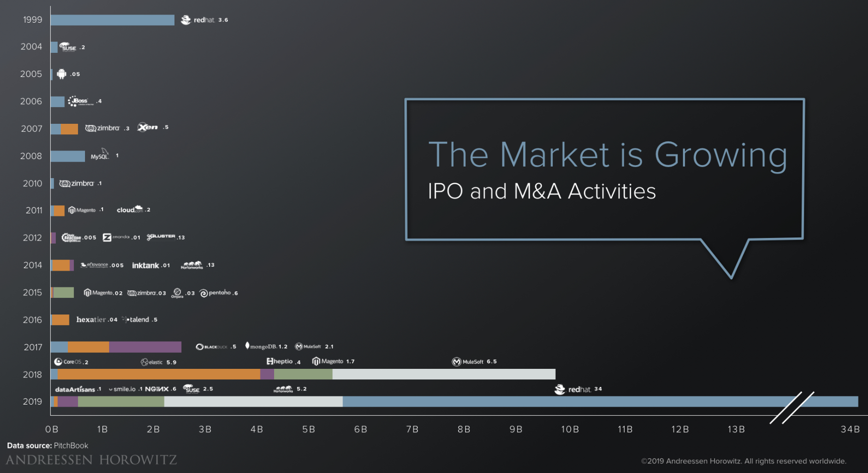Viewport: 868px width, 473px height.
Task: Click the Magento 1.7 logo in 2018
Action: [328, 361]
